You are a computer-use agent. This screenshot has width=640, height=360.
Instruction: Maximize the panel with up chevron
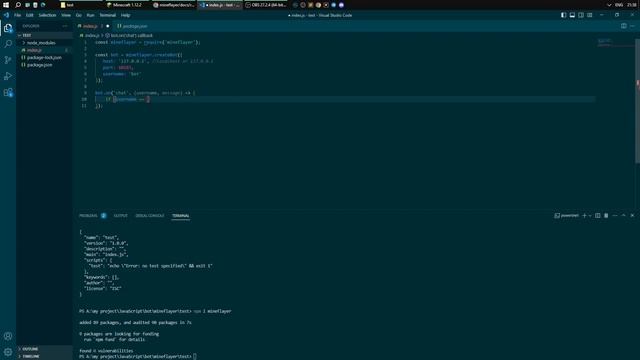[623, 216]
